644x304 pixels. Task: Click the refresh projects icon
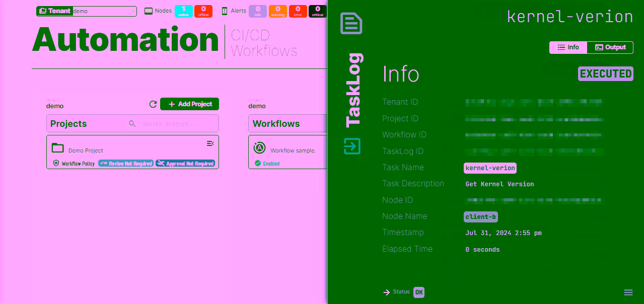(153, 104)
